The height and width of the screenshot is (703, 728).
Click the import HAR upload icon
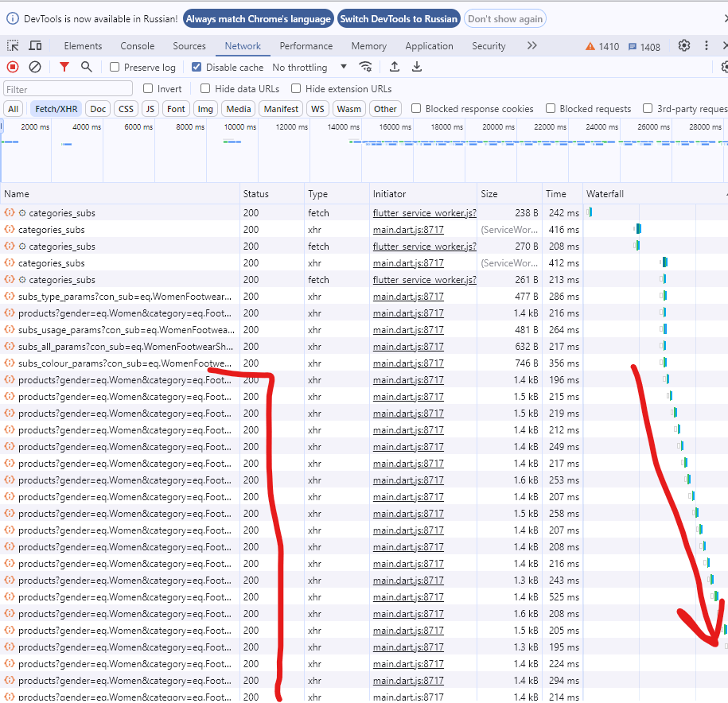pos(394,68)
